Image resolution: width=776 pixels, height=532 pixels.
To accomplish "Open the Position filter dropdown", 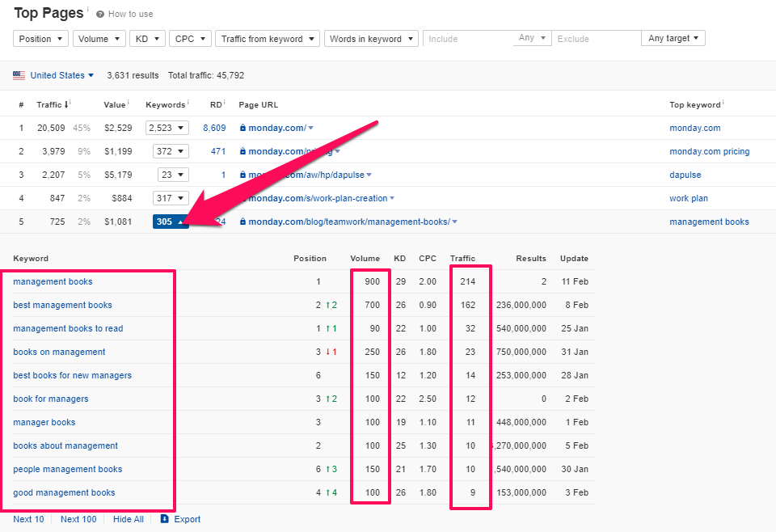I will [x=40, y=39].
